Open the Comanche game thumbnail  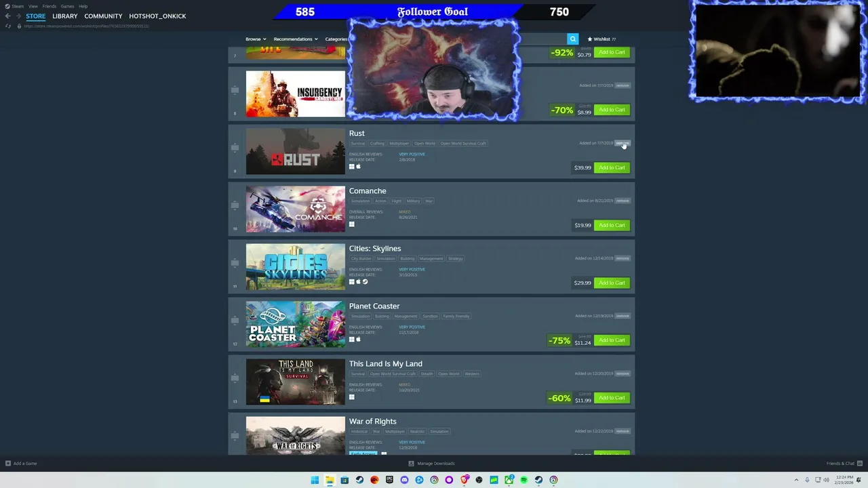pos(295,209)
